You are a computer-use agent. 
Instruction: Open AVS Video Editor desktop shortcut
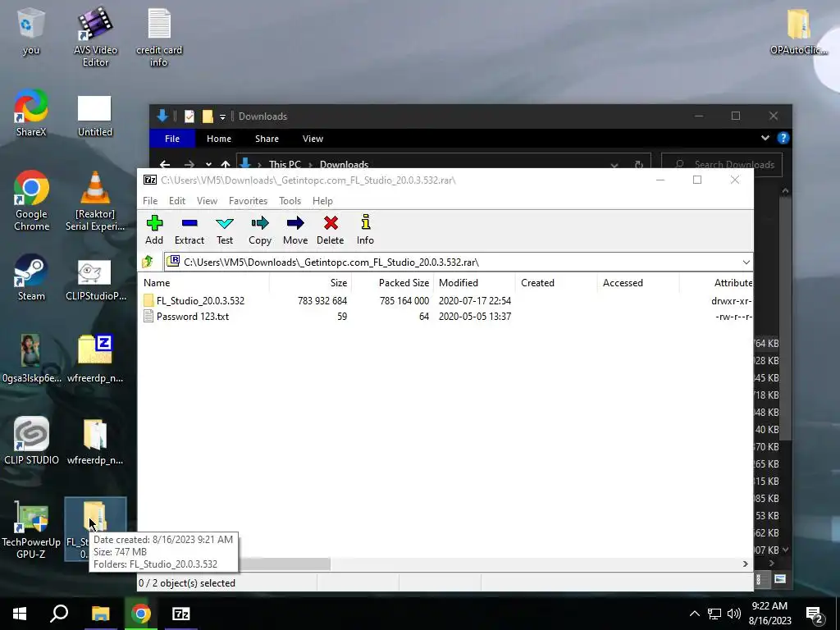coord(95,36)
